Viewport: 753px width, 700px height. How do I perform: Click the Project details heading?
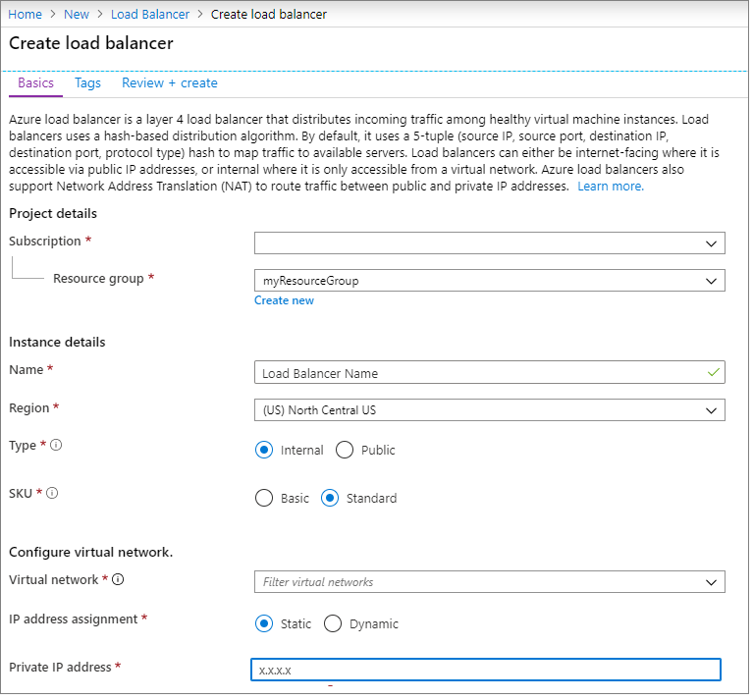point(53,214)
